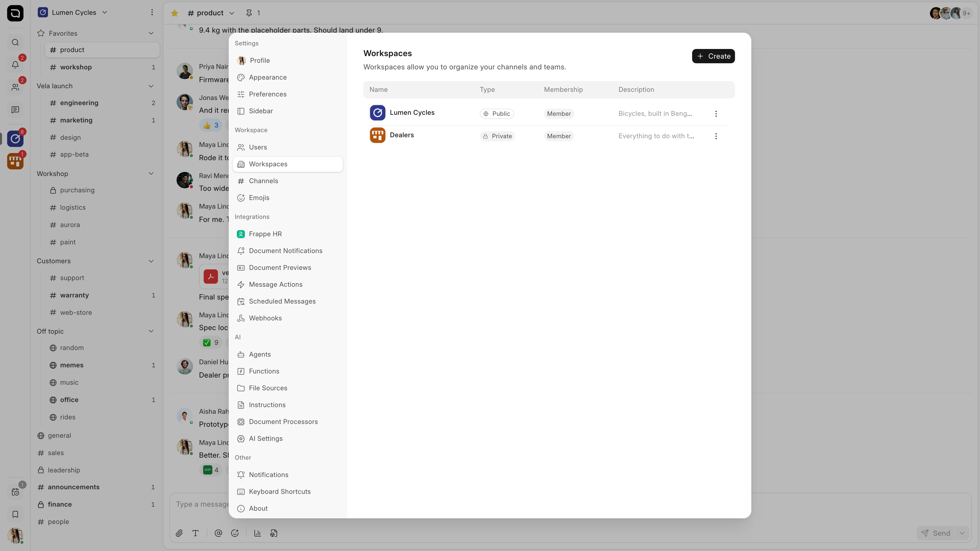Open the announcements channel
This screenshot has height=551, width=980.
point(97,487)
